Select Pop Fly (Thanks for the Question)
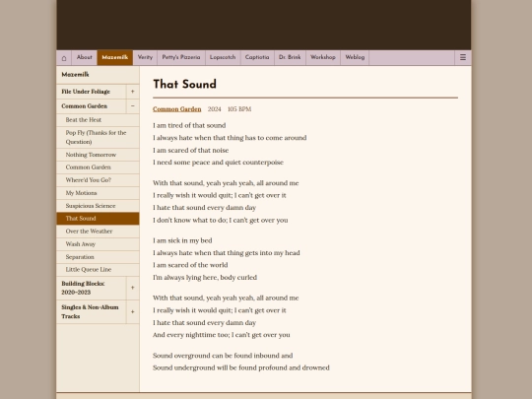Image resolution: width=532 pixels, height=399 pixels. [x=98, y=137]
